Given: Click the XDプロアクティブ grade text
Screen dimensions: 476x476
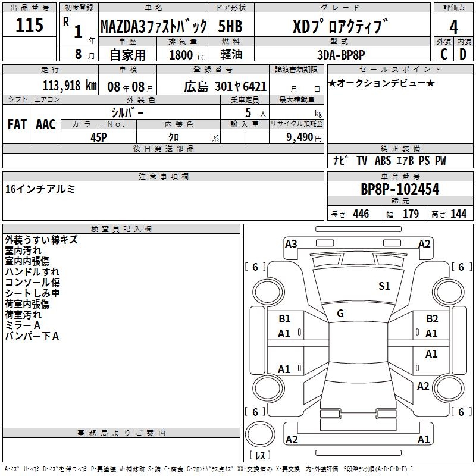Looking at the screenshot, I should [342, 27].
